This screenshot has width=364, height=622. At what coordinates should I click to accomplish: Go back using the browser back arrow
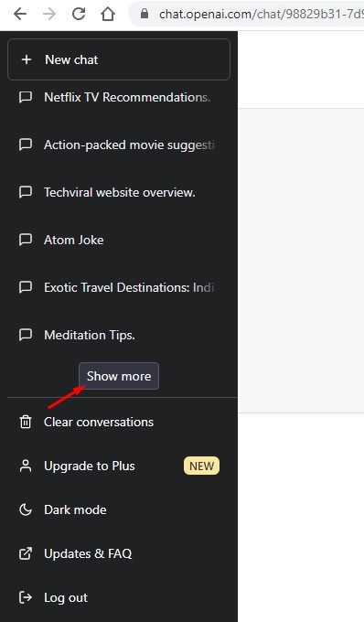click(20, 14)
